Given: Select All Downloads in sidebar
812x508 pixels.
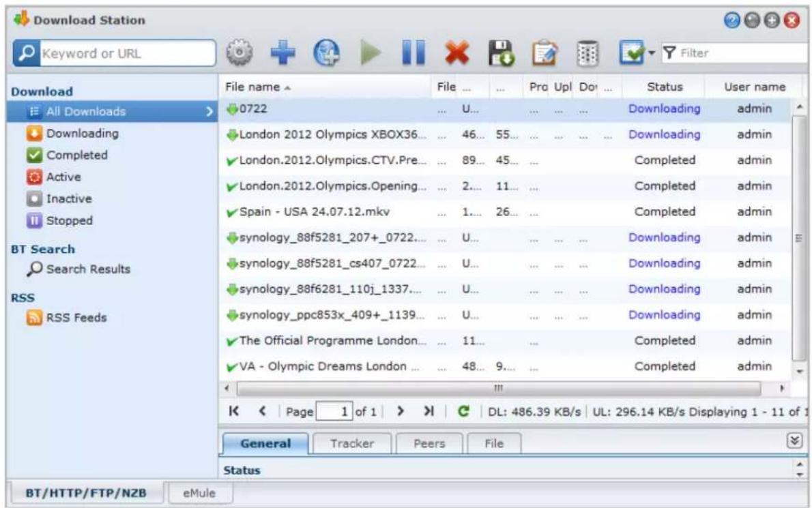Looking at the screenshot, I should point(112,111).
